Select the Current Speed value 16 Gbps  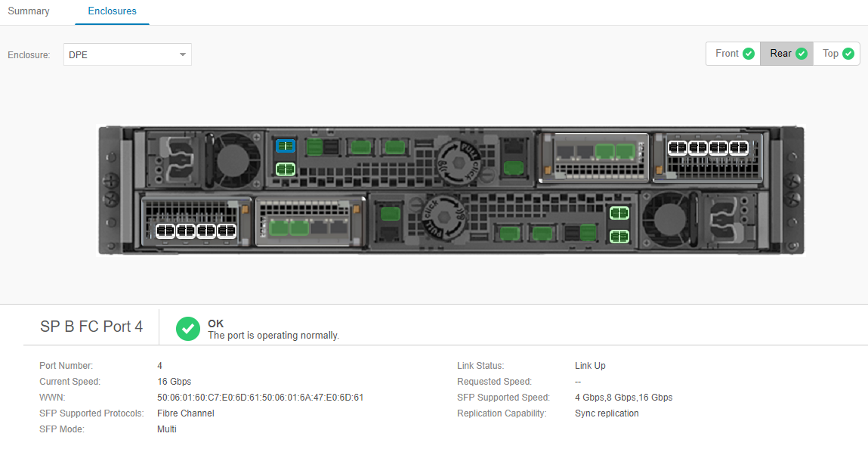pos(175,382)
